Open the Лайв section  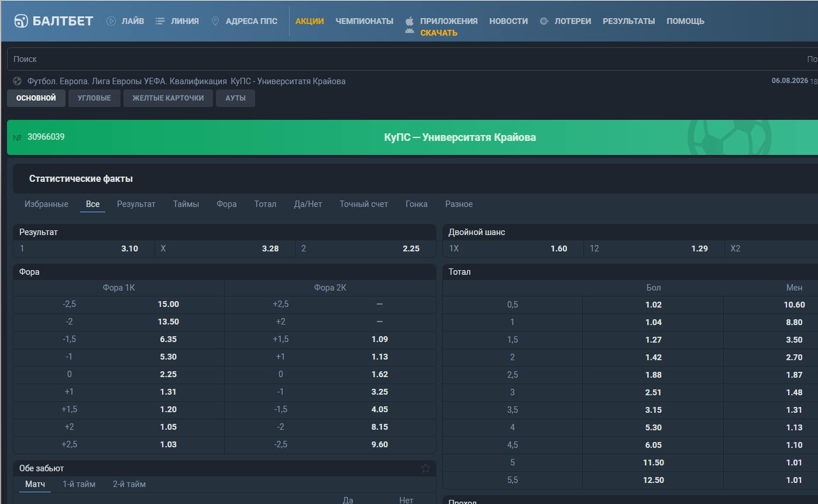tap(133, 21)
